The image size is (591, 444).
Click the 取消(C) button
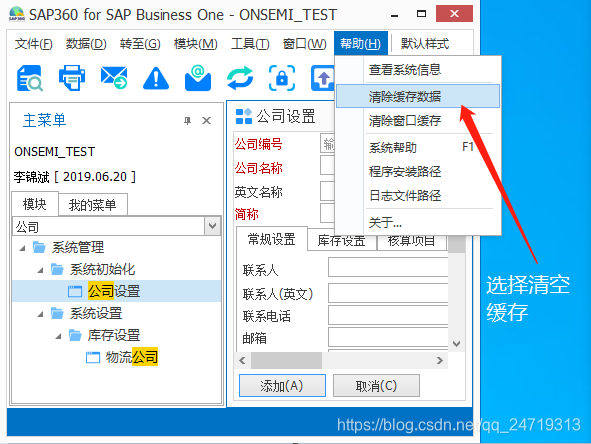pyautogui.click(x=376, y=386)
